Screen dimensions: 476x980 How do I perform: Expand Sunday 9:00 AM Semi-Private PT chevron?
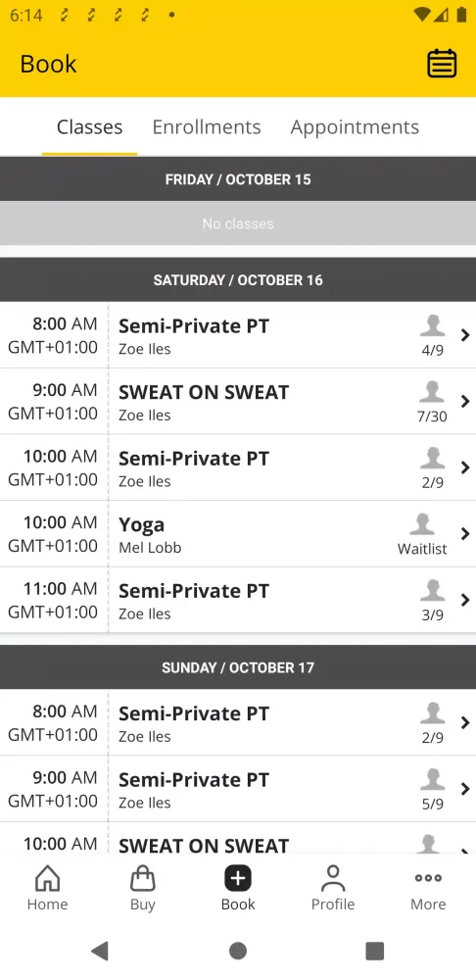(465, 789)
